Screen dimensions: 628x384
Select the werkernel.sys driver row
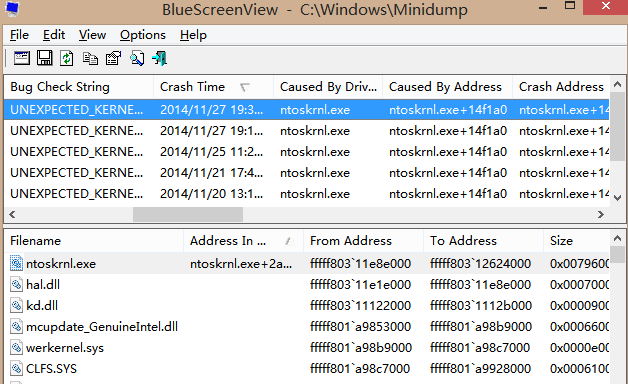(x=307, y=348)
